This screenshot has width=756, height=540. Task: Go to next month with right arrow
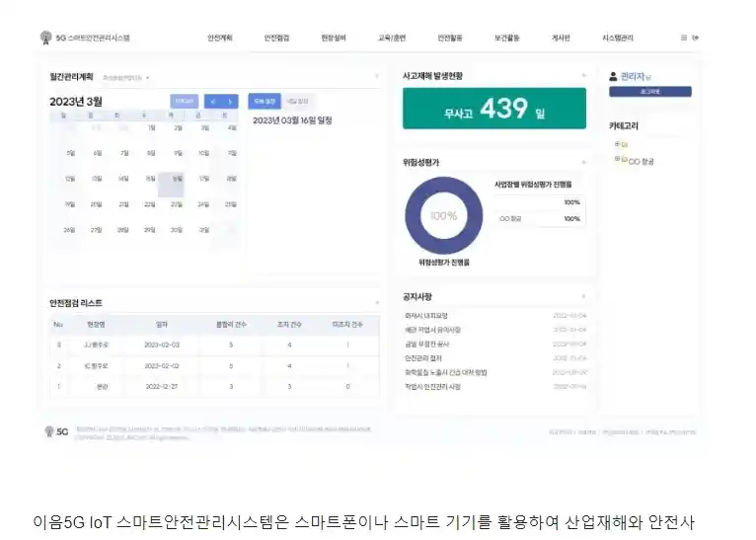point(230,101)
